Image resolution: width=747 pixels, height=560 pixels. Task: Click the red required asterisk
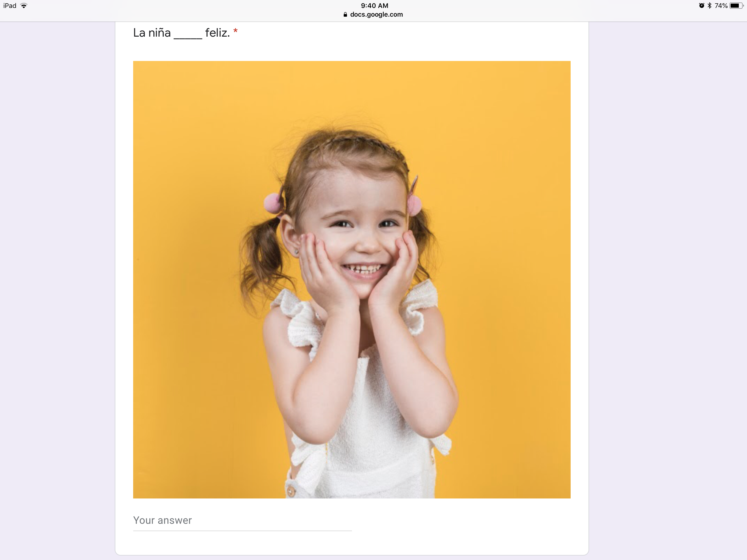(x=235, y=31)
